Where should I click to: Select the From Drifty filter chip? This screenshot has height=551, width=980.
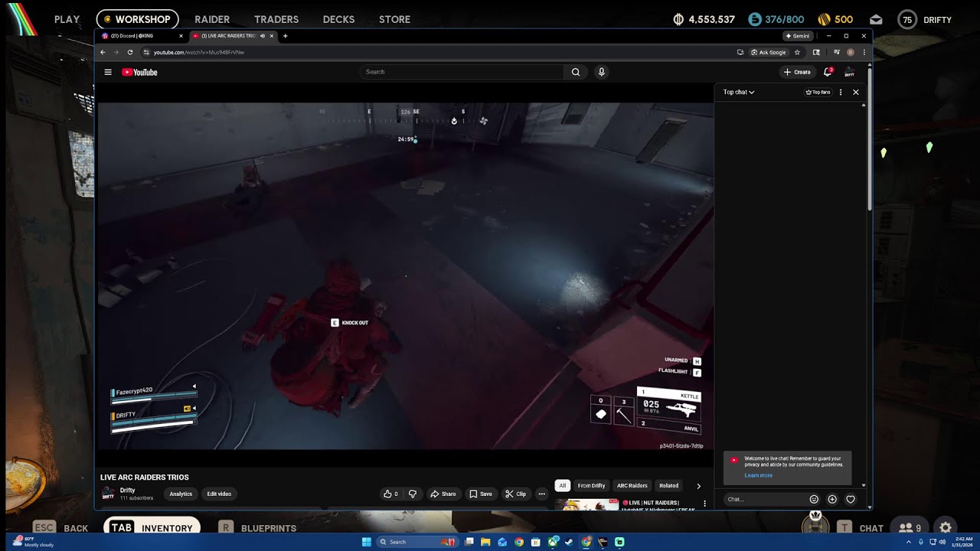(x=591, y=485)
